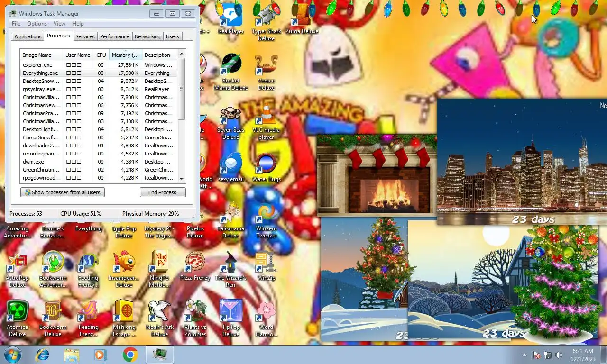
Task: Open the Options menu in Task Manager
Action: click(37, 24)
